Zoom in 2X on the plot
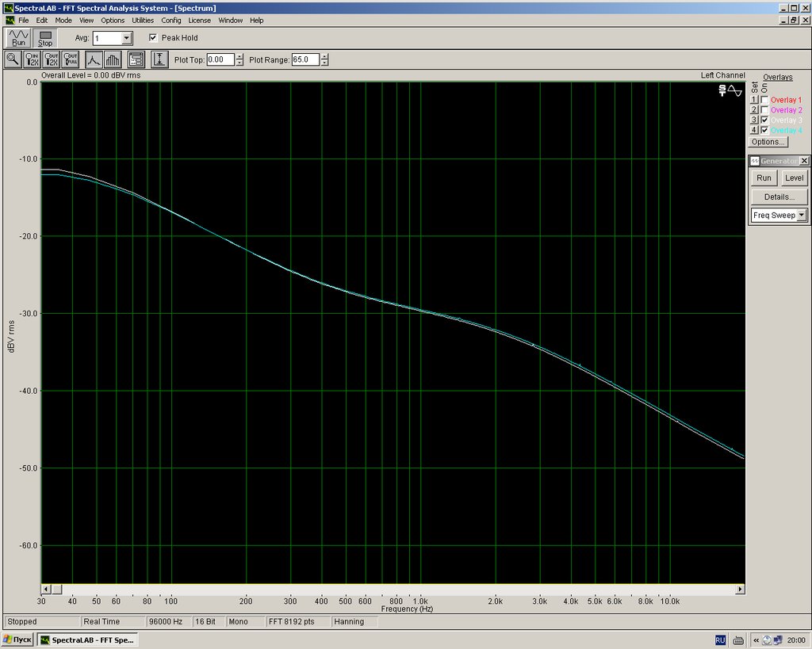 [32, 59]
